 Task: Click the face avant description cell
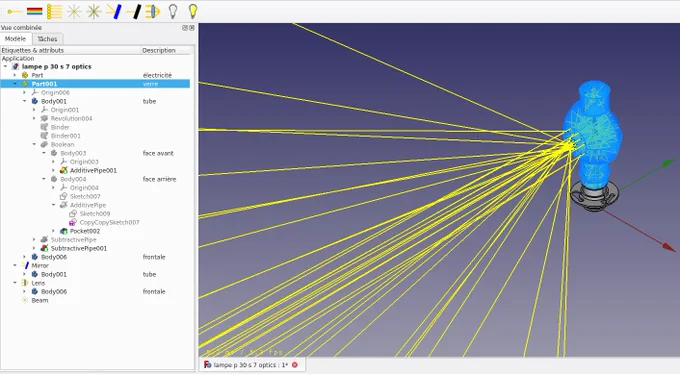158,153
